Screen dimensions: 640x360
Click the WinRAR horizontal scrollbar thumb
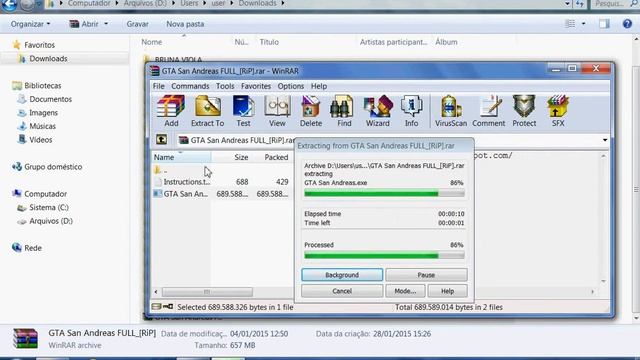coord(207,291)
